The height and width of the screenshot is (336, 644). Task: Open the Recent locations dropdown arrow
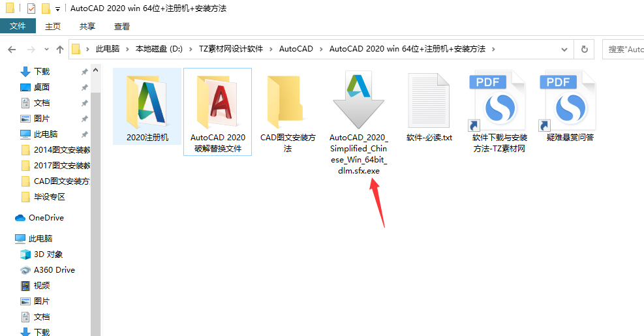point(46,50)
